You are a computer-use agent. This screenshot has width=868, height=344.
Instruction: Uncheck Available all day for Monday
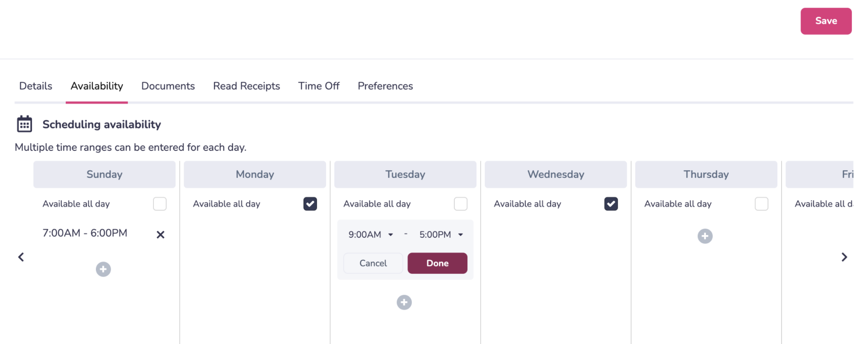pyautogui.click(x=310, y=204)
